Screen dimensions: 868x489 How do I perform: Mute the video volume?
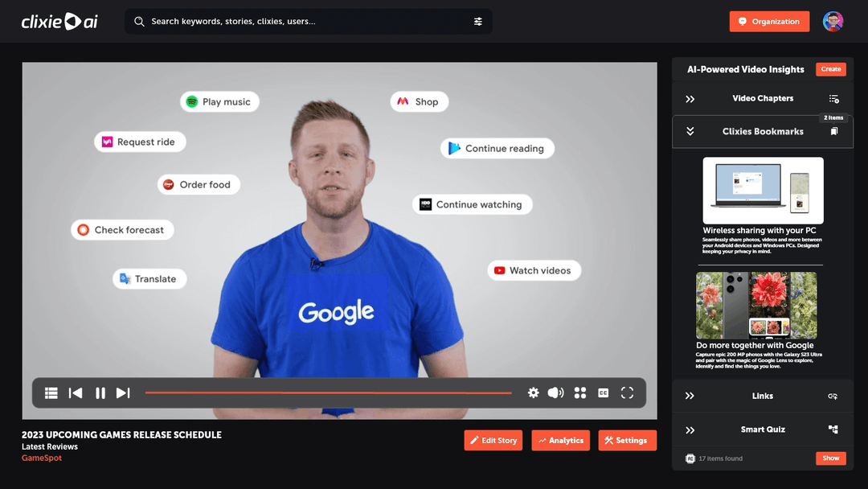(555, 392)
